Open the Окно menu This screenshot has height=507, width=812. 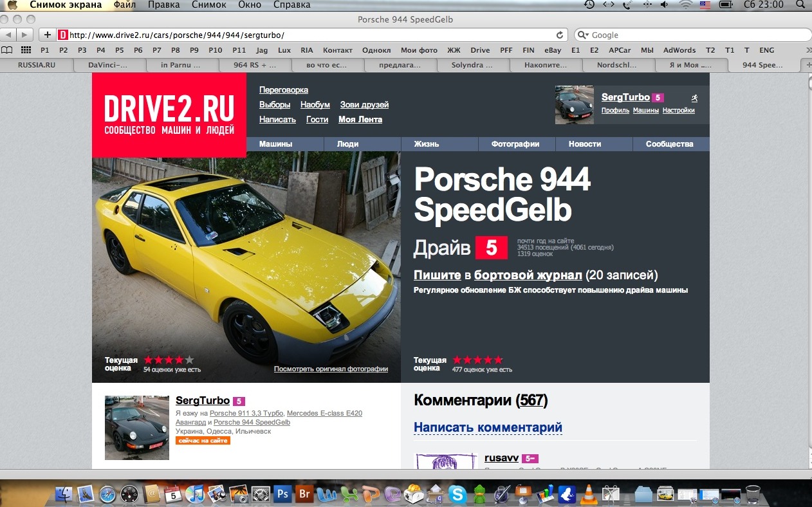coord(250,5)
